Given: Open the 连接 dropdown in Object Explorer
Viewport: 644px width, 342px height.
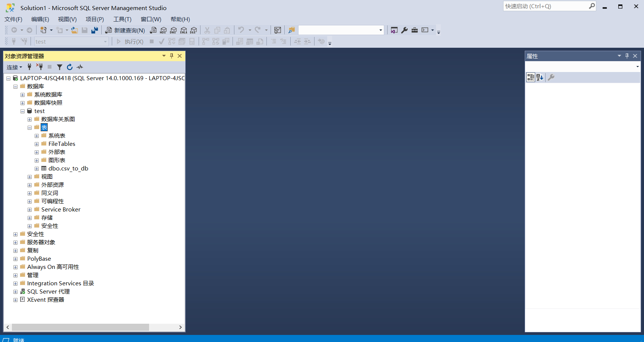Looking at the screenshot, I should pyautogui.click(x=14, y=67).
